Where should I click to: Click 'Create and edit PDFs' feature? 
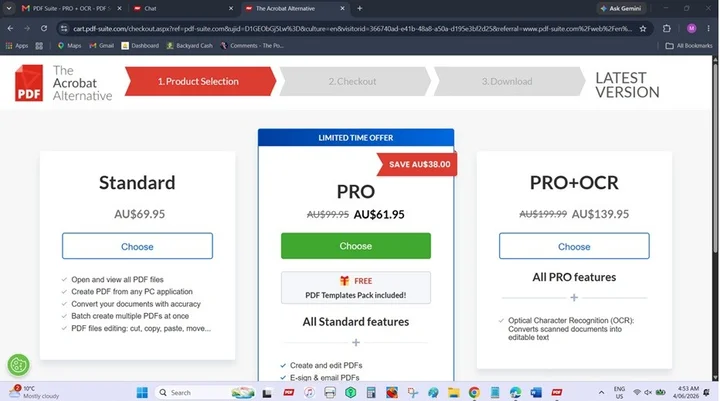[x=326, y=365]
